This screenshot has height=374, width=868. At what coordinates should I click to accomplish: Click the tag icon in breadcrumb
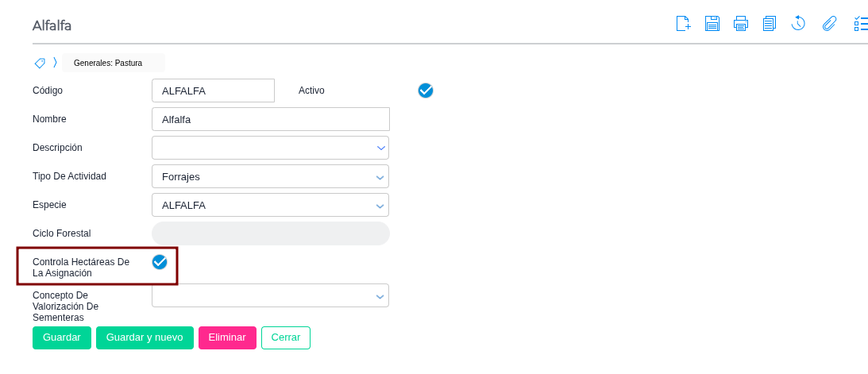(40, 63)
